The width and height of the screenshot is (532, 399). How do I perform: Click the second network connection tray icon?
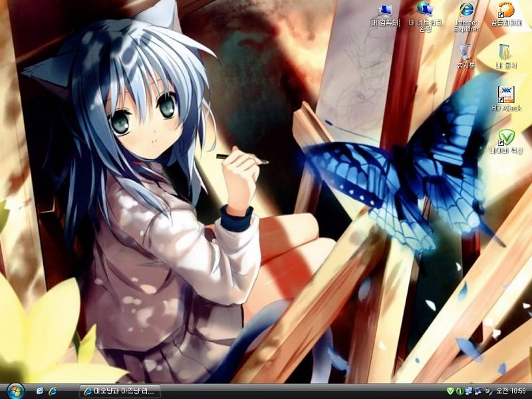pyautogui.click(x=477, y=391)
